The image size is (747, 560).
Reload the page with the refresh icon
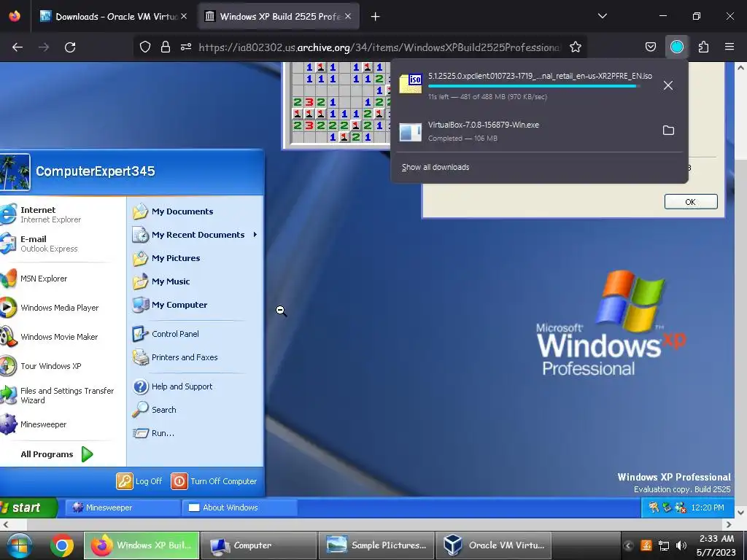[x=70, y=47]
